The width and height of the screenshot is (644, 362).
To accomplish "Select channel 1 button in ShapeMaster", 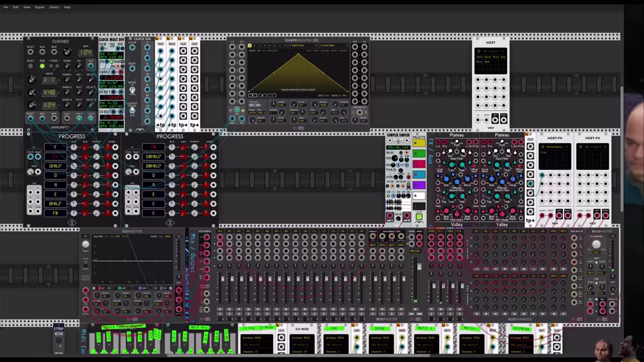I will click(249, 45).
